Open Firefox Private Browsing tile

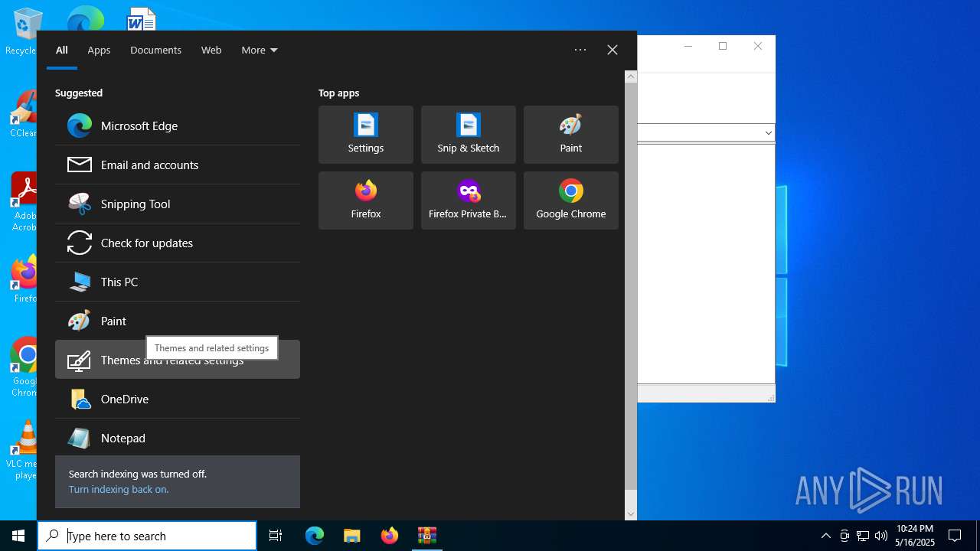tap(469, 201)
